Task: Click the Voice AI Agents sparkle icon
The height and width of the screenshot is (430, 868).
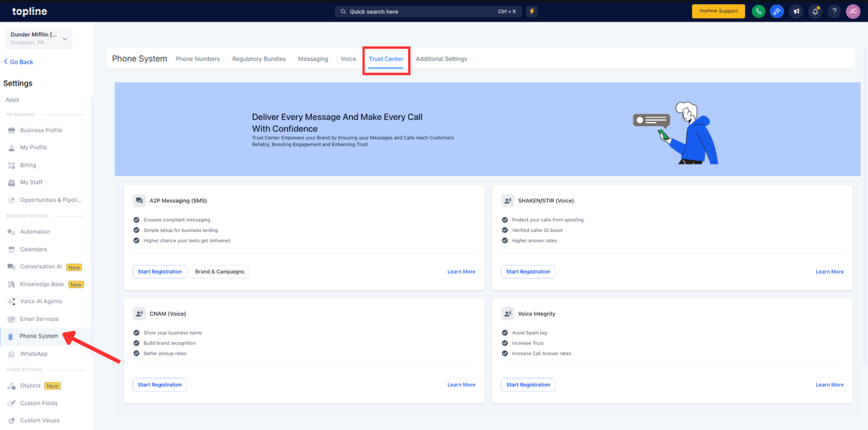Action: pos(12,301)
